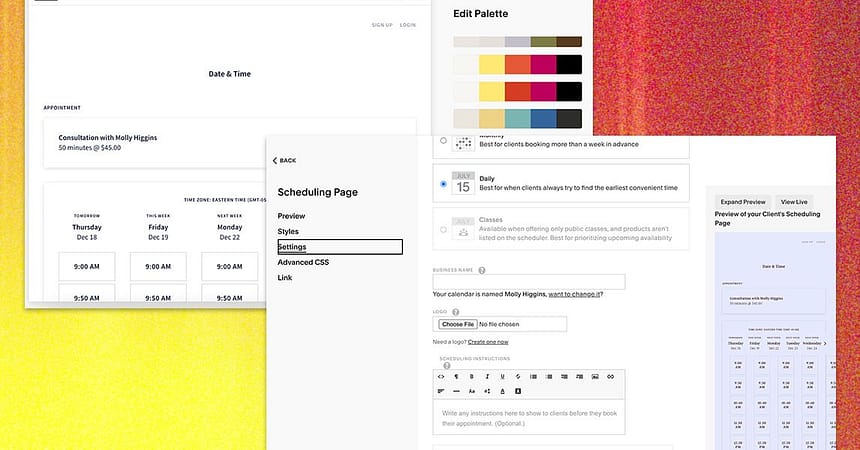This screenshot has height=450, width=860.
Task: Insert an image using the editor toolbar
Action: (x=595, y=376)
